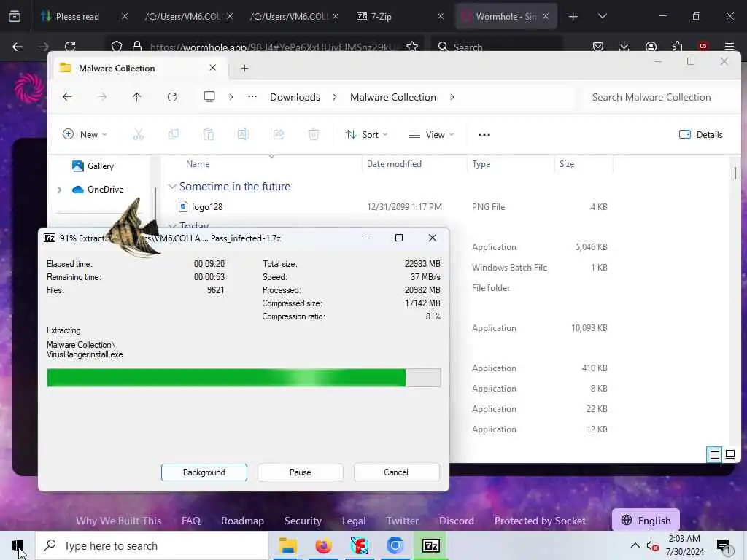Open the View dropdown
Screen dimensions: 747x560
[431, 135]
